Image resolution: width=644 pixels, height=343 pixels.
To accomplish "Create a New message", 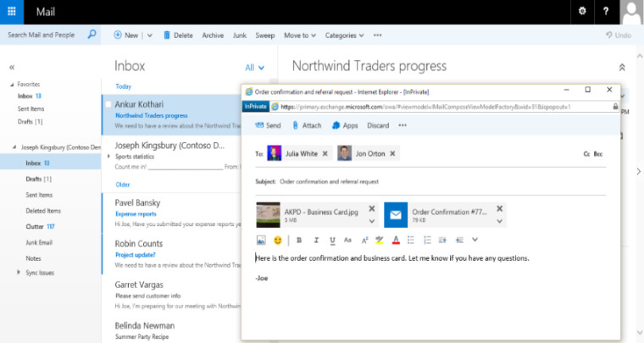I will 126,36.
